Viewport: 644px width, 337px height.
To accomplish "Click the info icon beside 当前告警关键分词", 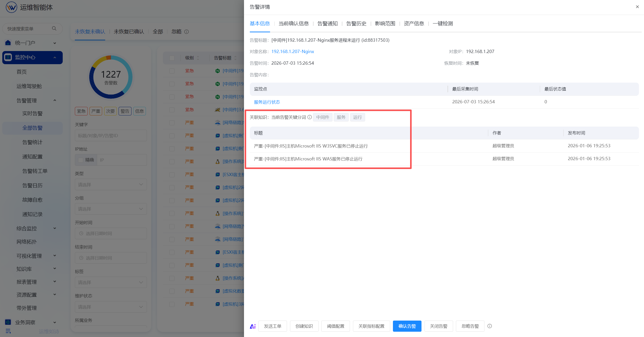I will point(309,117).
